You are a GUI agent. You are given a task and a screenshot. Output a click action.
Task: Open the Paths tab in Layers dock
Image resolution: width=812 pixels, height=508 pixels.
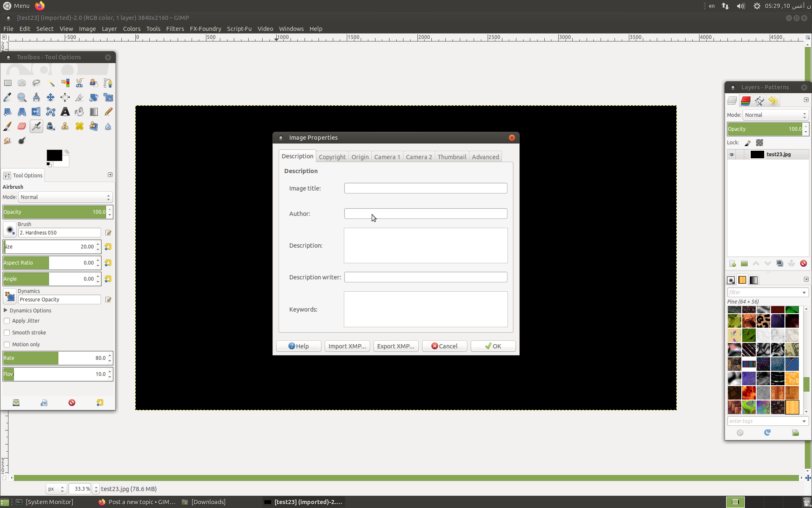(759, 101)
